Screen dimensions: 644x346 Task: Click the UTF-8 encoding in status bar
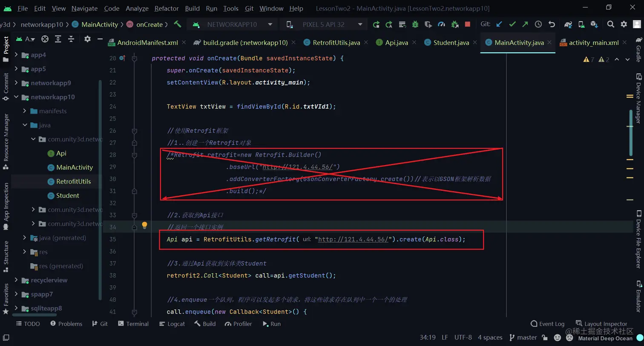point(463,337)
